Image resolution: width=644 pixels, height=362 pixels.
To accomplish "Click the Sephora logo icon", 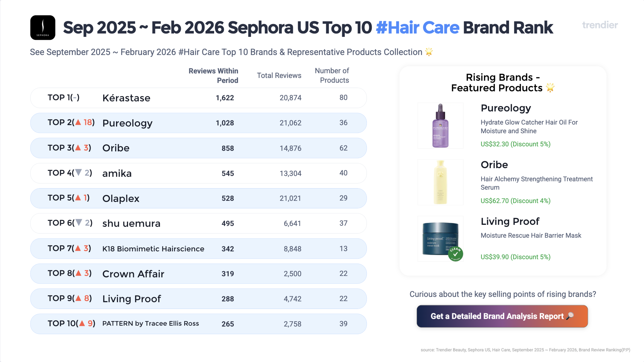I will (x=42, y=28).
